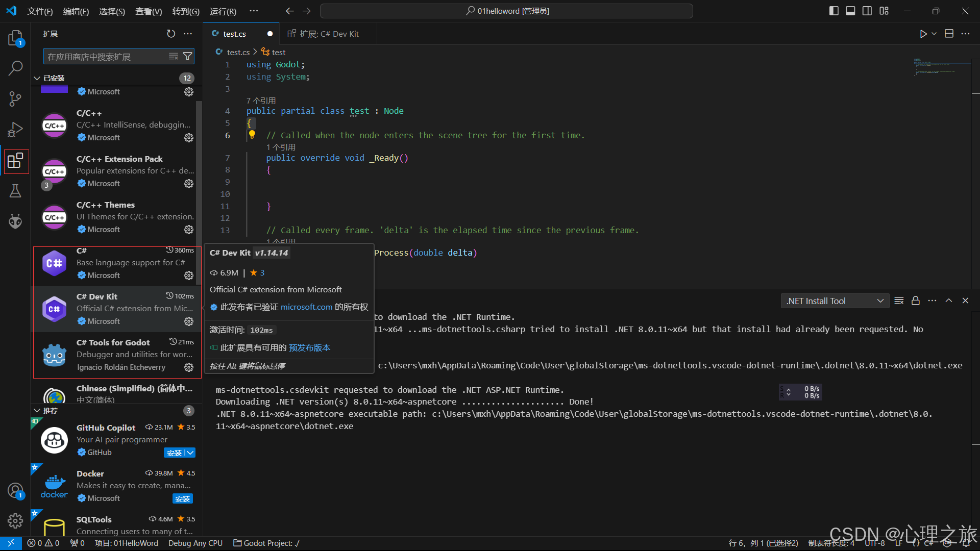Click the lock icon to toggle auto scrolling
The image size is (980, 551).
tap(915, 300)
